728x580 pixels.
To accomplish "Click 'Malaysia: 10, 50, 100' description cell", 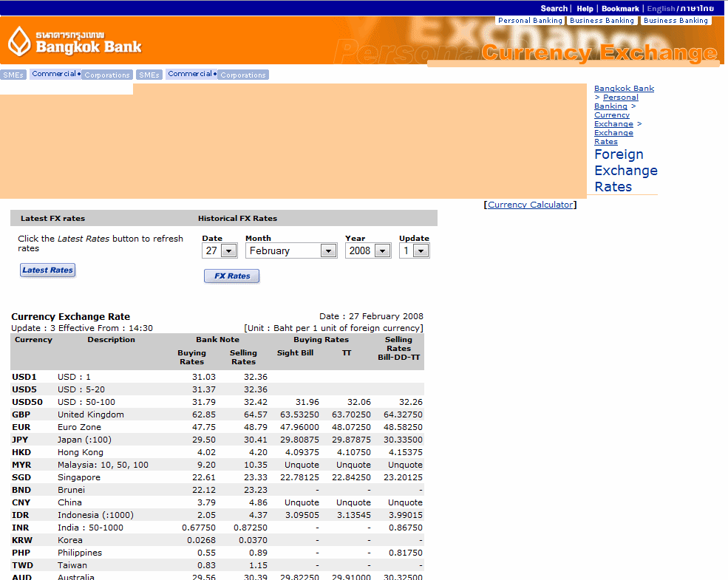I will (x=103, y=465).
